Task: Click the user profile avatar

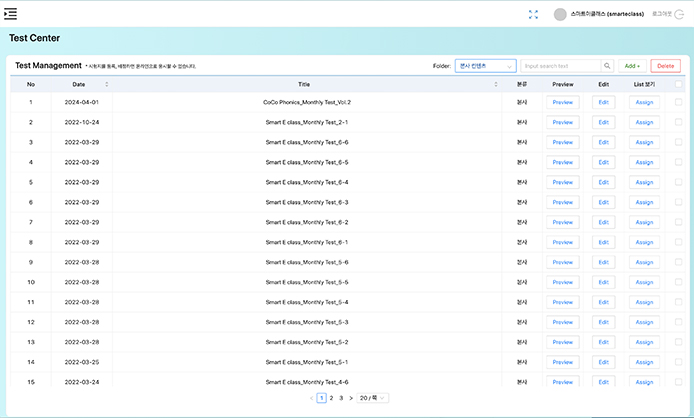Action: tap(560, 14)
